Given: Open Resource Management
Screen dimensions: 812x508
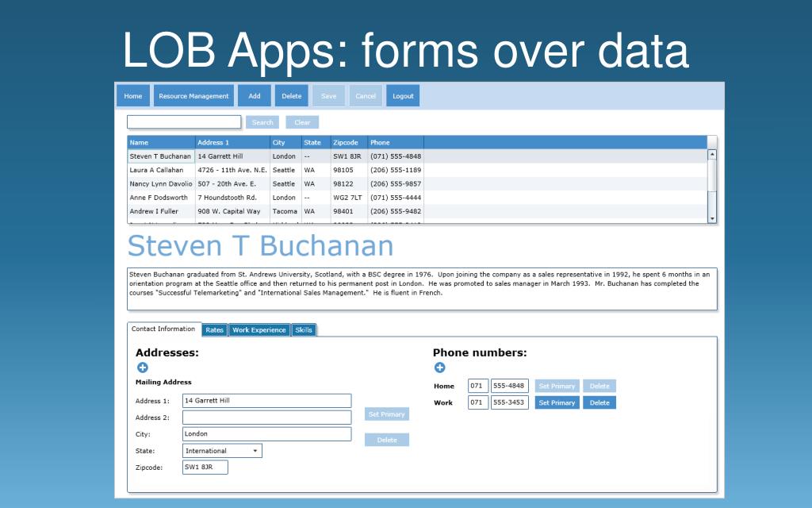Looking at the screenshot, I should tap(193, 96).
